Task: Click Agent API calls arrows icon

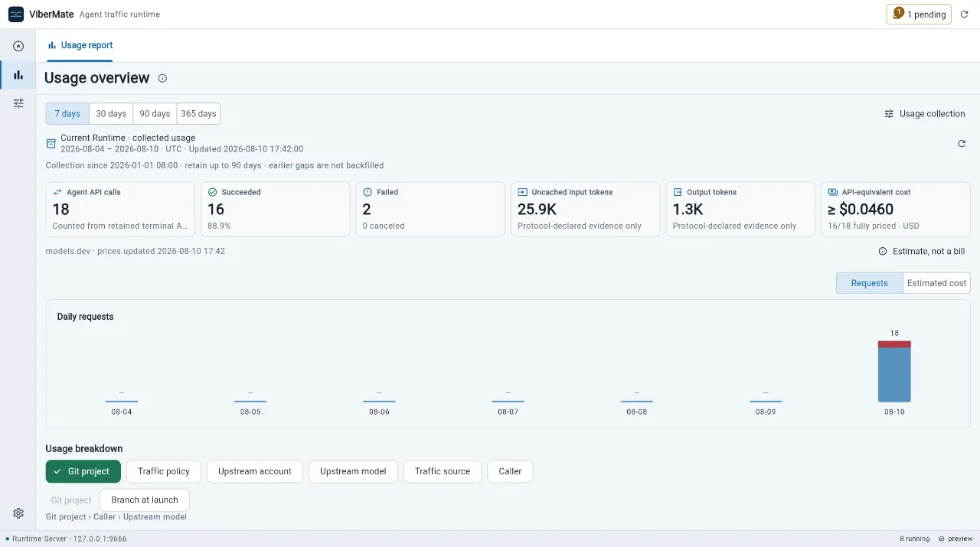Action: pos(57,192)
